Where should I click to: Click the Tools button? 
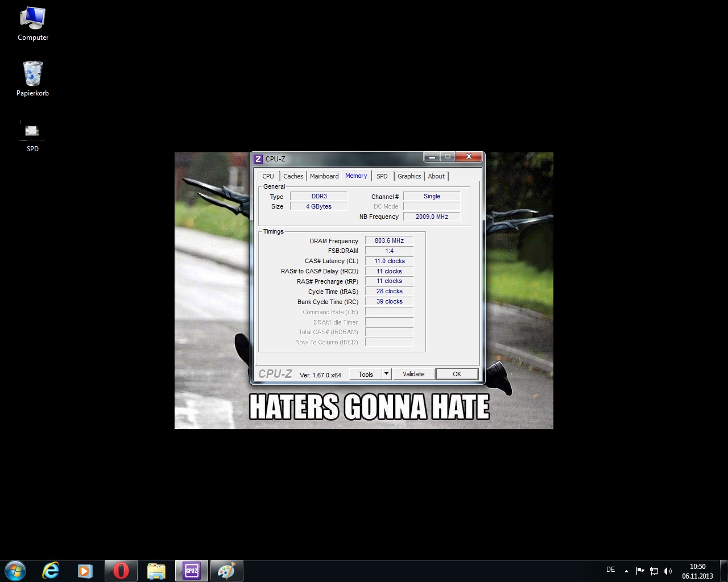pyautogui.click(x=366, y=374)
